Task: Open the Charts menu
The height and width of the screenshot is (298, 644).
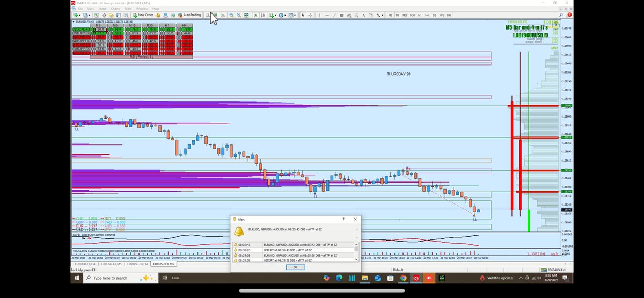Action: [x=115, y=9]
